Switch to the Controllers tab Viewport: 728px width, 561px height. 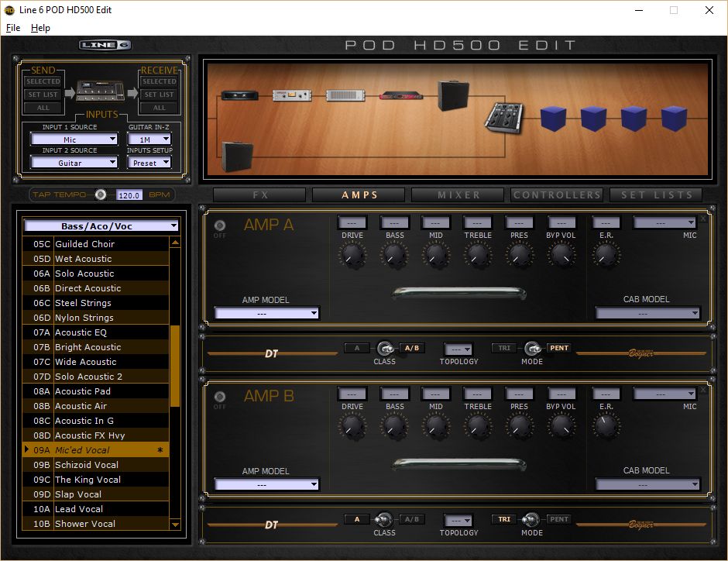point(557,195)
